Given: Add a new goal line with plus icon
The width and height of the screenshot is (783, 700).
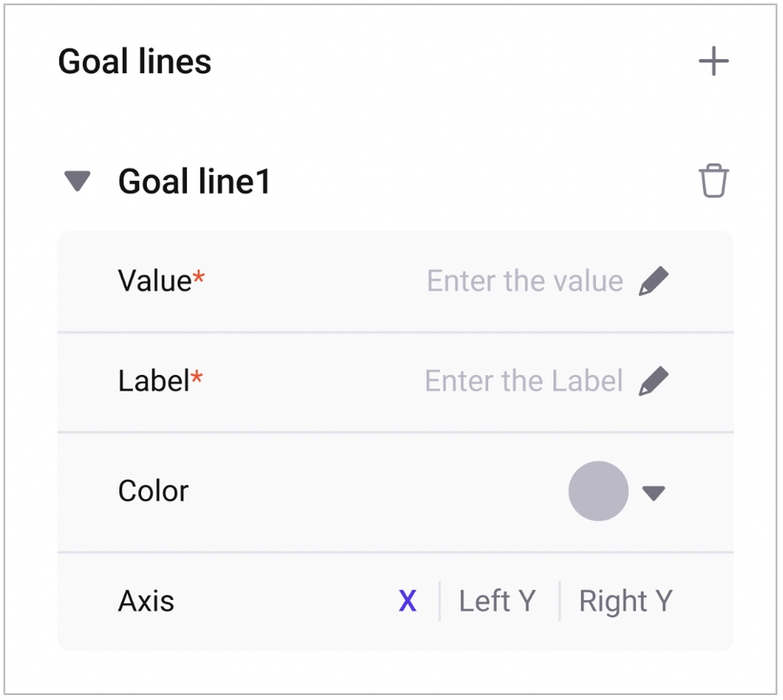Looking at the screenshot, I should point(713,62).
